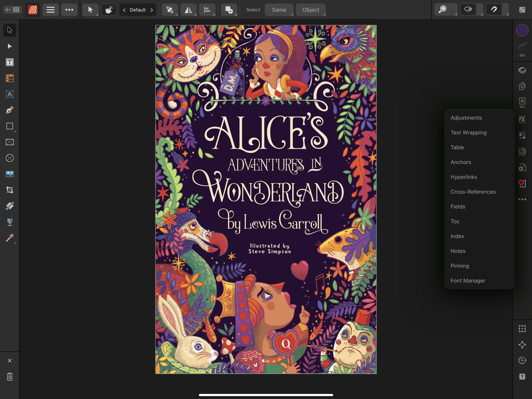
Task: Go to next preset after Default
Action: click(x=151, y=10)
